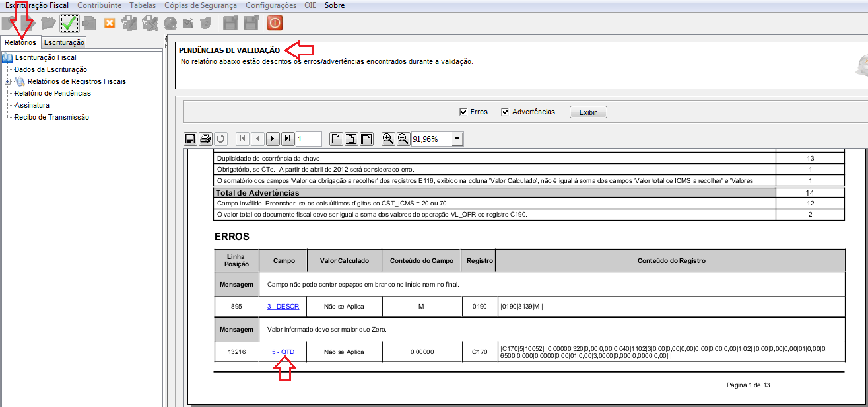Select Dados da Escrituração tree item

point(51,69)
